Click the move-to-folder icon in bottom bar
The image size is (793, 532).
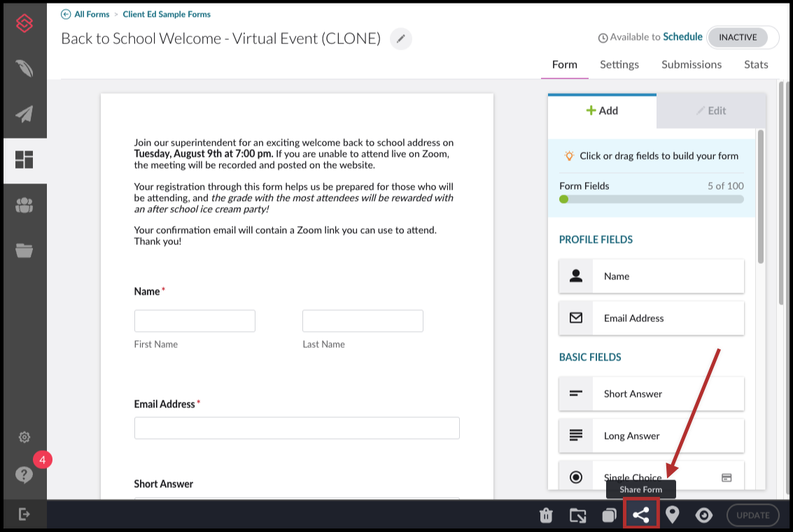[x=577, y=515]
